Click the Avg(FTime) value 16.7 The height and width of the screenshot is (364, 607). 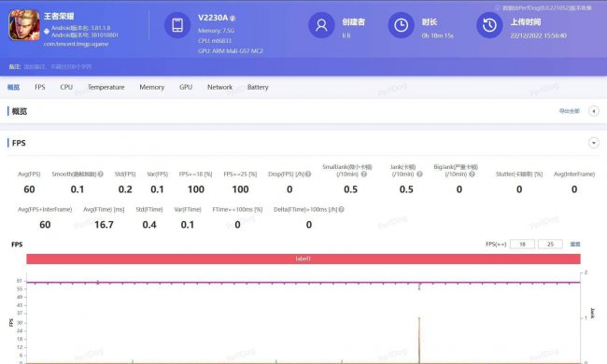click(105, 224)
